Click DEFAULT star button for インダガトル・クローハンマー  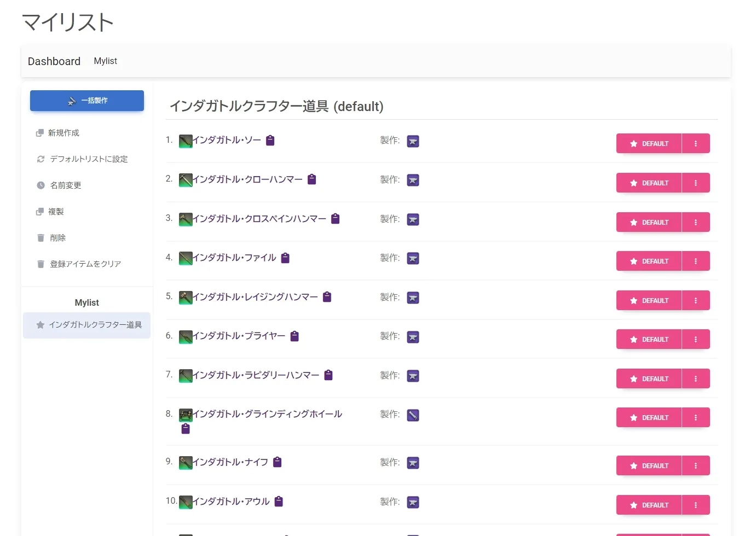point(649,183)
